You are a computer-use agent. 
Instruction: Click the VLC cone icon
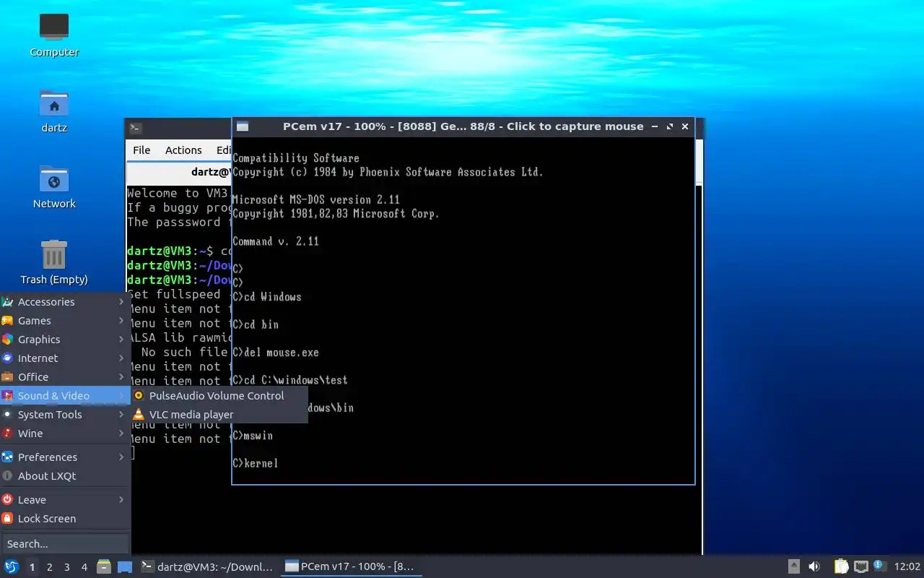pos(139,415)
